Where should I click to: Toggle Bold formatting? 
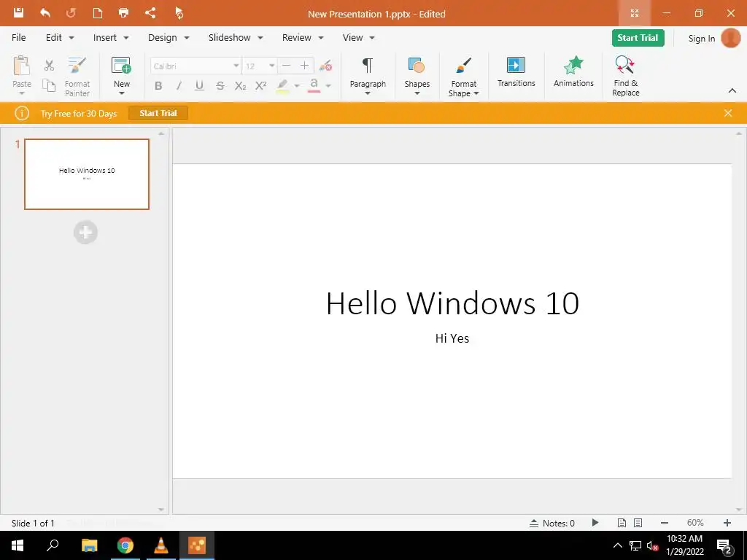pyautogui.click(x=158, y=86)
